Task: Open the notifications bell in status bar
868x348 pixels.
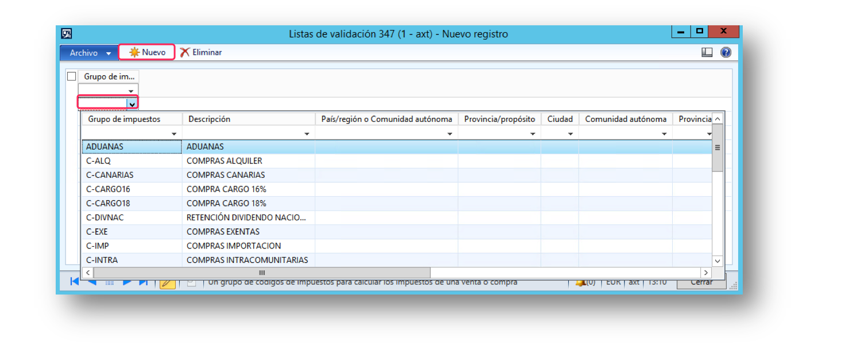Action: coord(580,282)
